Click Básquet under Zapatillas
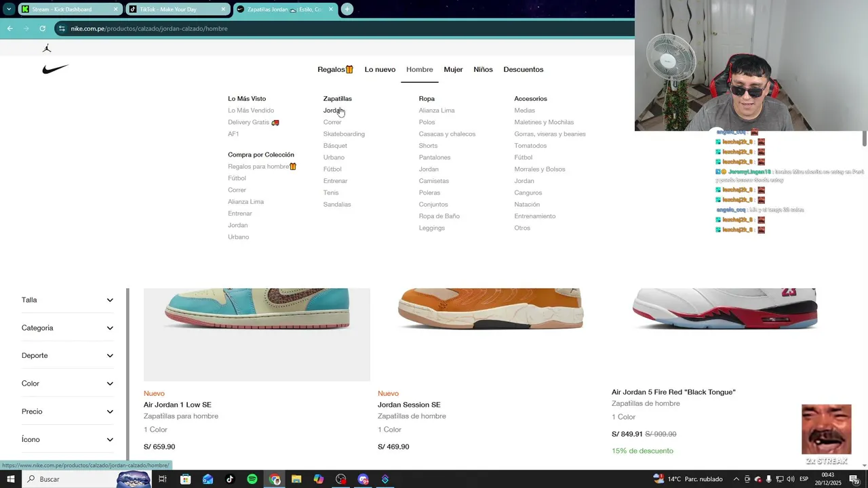 click(x=335, y=146)
